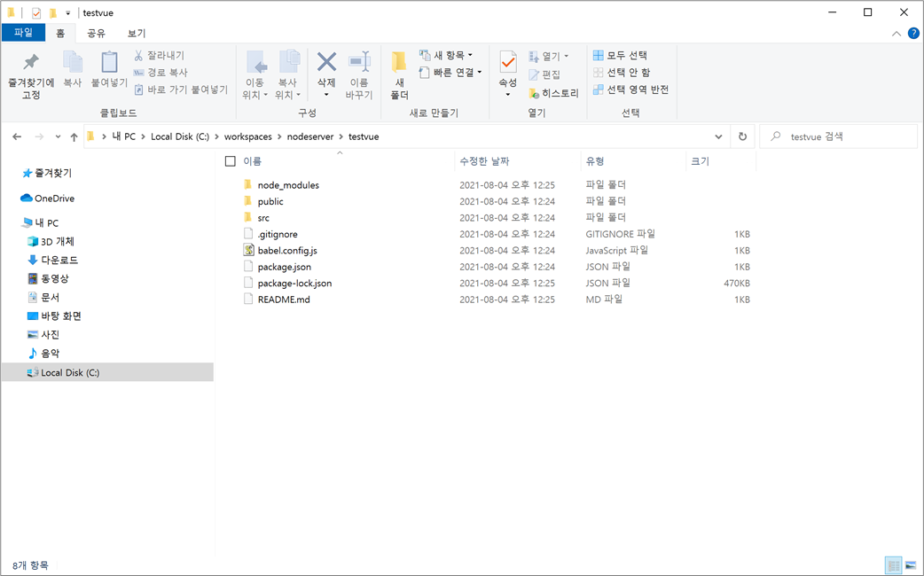Select OneDrive in navigation pane
The width and height of the screenshot is (924, 576).
pos(47,198)
